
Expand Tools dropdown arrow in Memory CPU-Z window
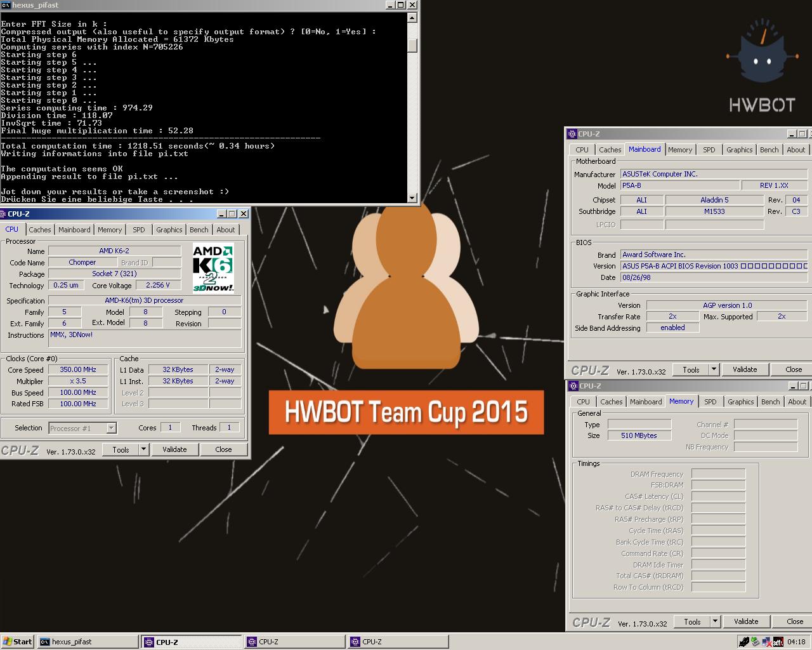point(715,621)
